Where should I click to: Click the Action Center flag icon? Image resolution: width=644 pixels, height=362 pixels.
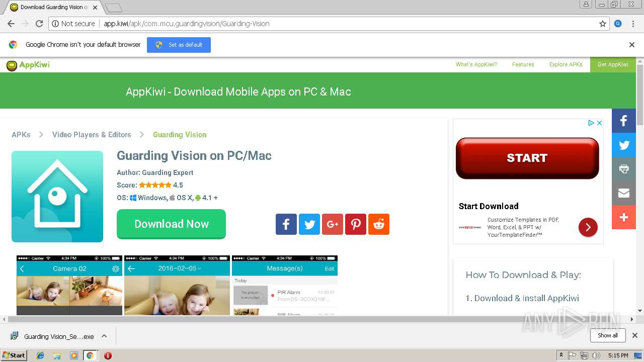[x=572, y=355]
